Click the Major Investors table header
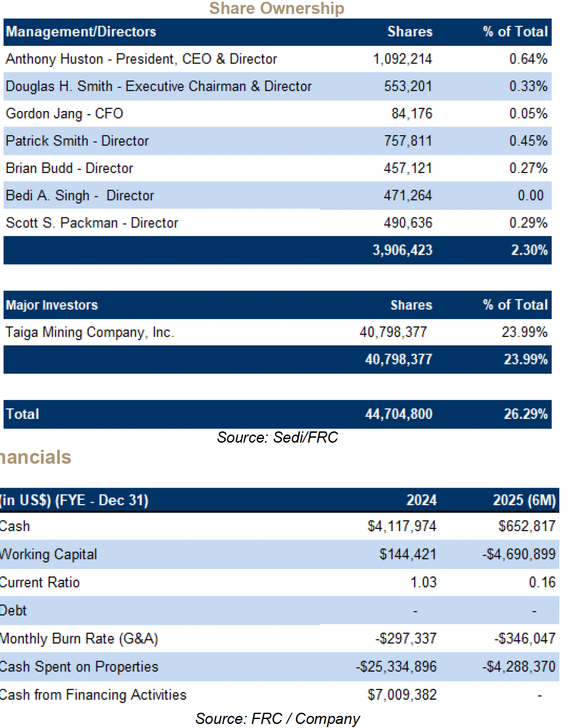This screenshot has height=728, width=580. 52,305
